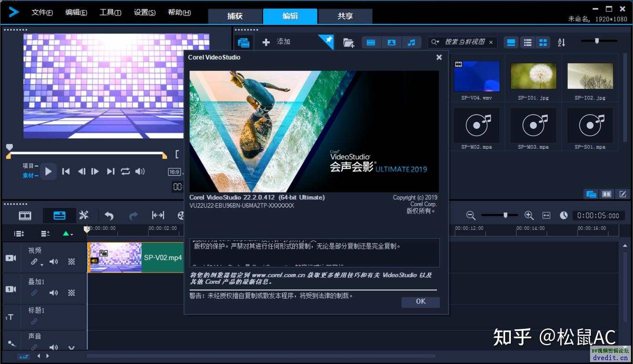This screenshot has width=633, height=364.
Task: Click the import media files folder icon
Action: (349, 43)
